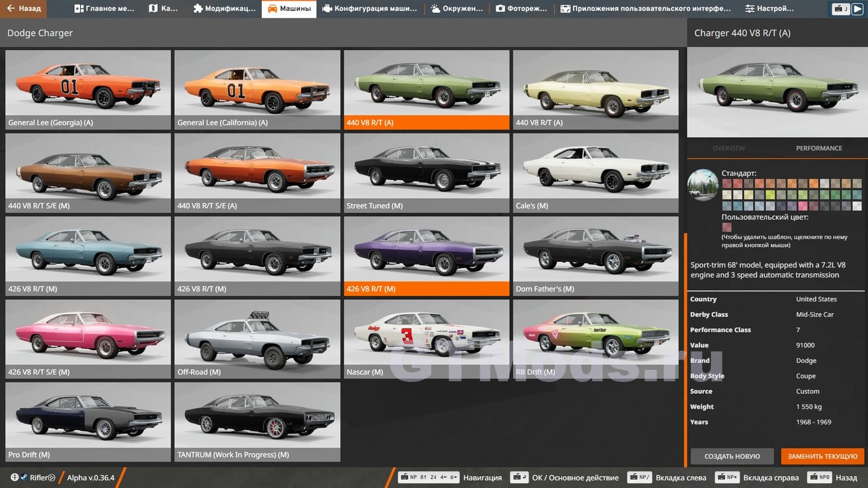
Task: Pick the teal swatch ending the second row
Action: [857, 195]
